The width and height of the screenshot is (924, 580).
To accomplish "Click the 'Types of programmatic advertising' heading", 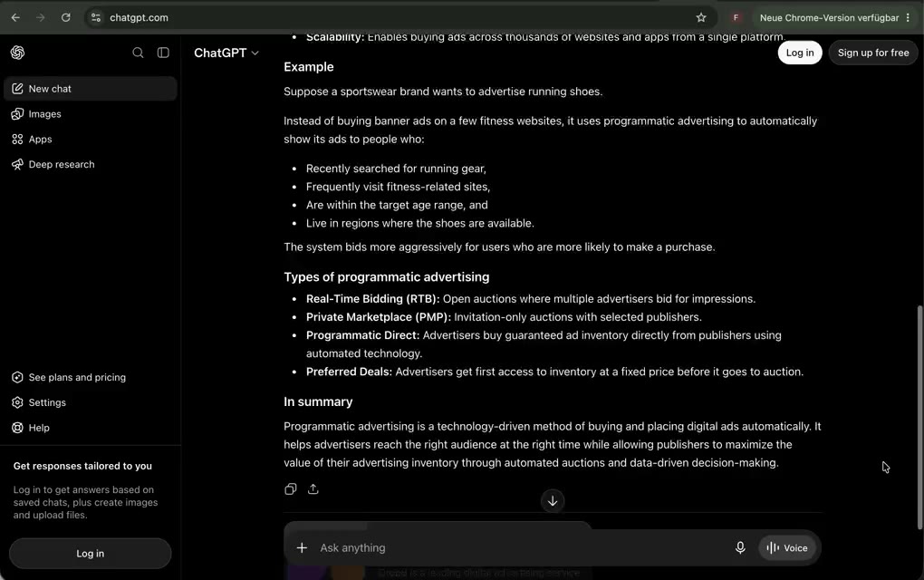I will click(x=387, y=277).
